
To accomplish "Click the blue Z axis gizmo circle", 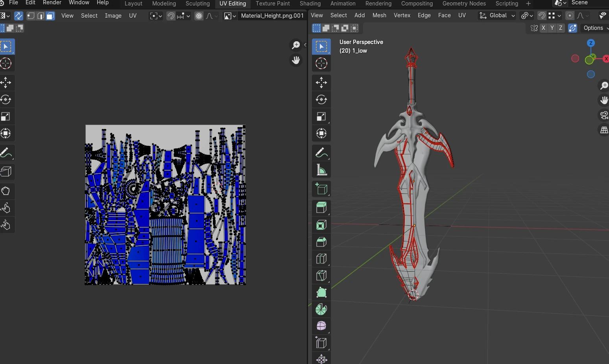I will (591, 43).
